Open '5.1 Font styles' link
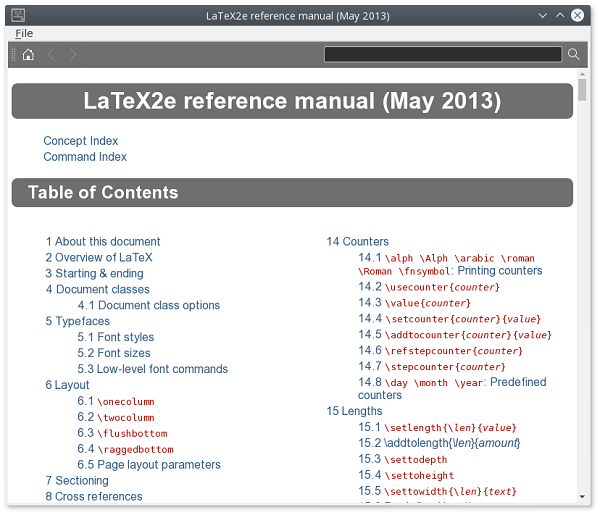Screen dimensions: 600x515 click(x=116, y=337)
